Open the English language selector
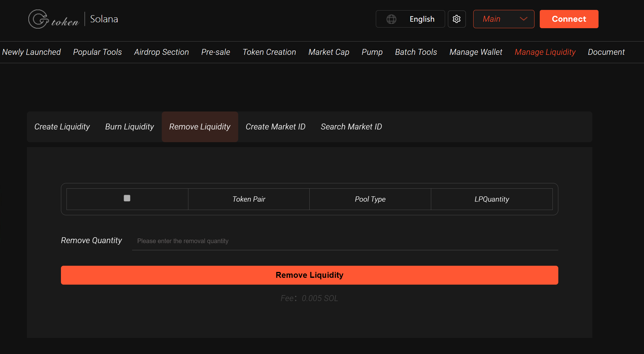644x354 pixels. 422,19
